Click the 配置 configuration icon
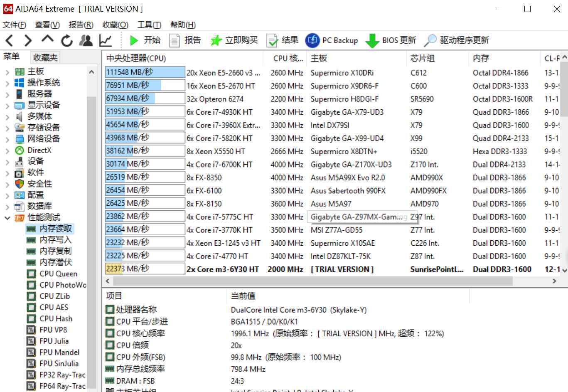 (x=20, y=195)
